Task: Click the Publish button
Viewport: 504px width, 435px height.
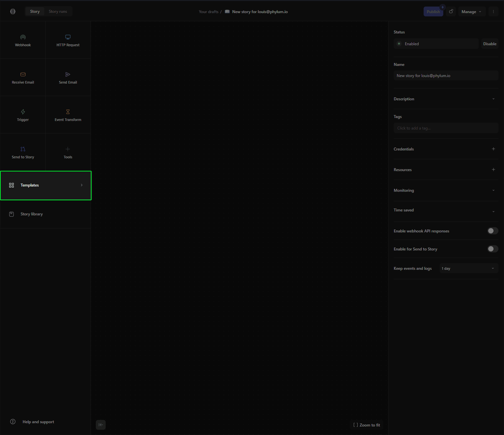Action: [x=433, y=12]
